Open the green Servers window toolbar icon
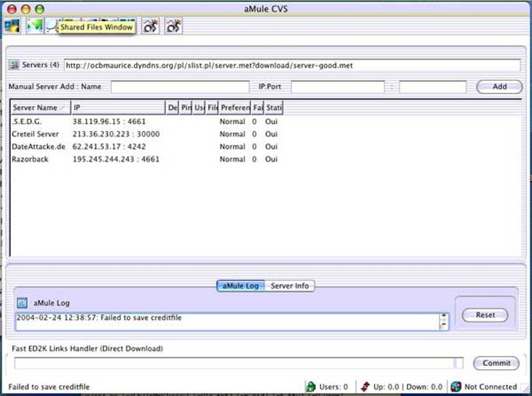 (x=34, y=26)
